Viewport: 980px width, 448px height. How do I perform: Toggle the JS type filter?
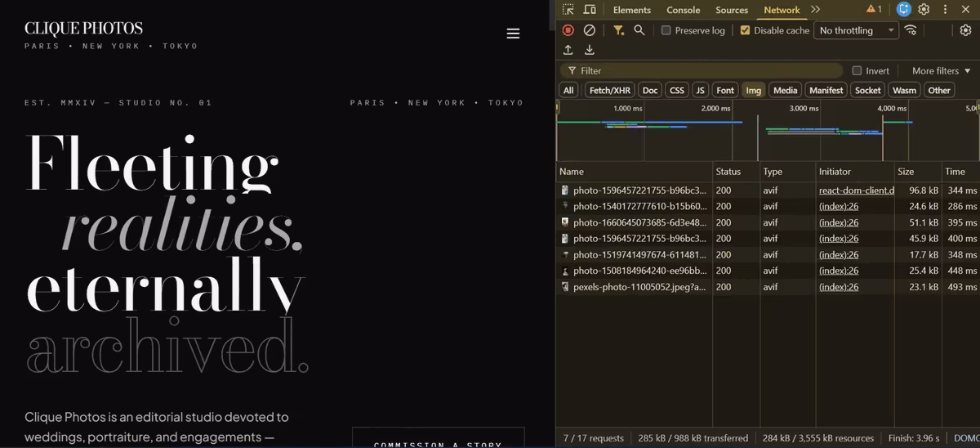pos(700,90)
